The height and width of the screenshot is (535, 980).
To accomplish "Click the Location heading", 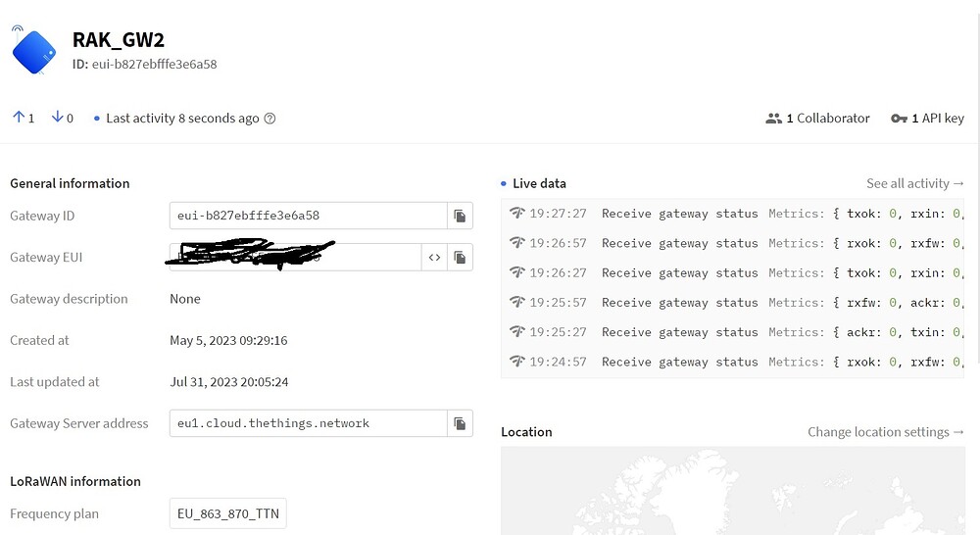I will pos(527,432).
